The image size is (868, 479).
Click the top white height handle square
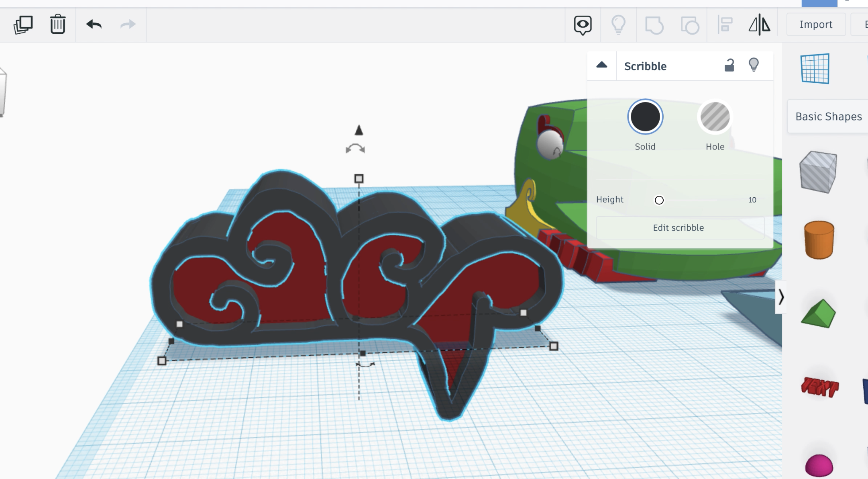(359, 178)
